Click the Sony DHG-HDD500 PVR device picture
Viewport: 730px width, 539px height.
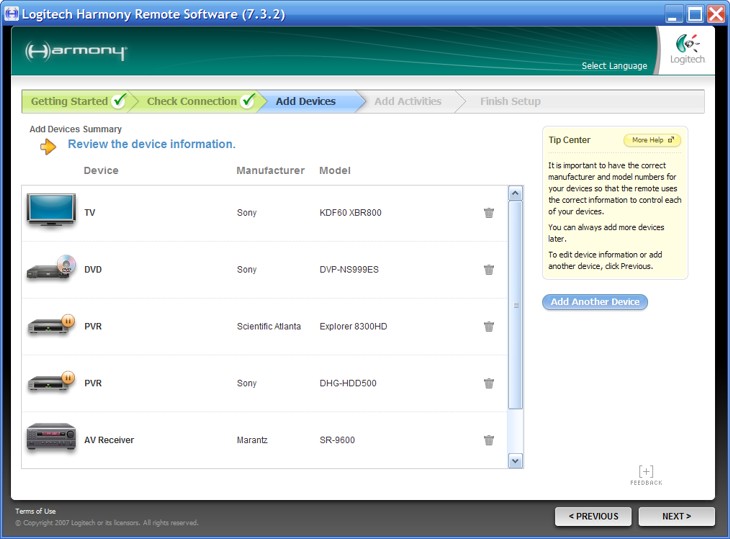51,381
